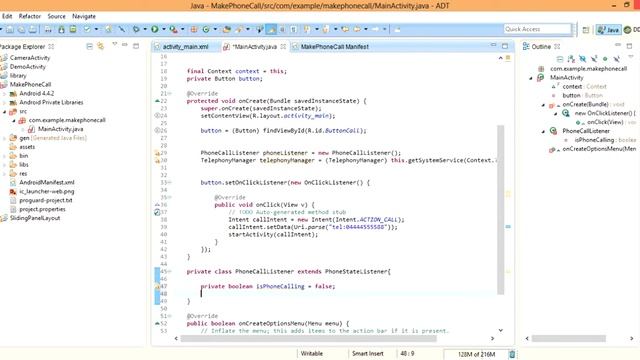Open the Android Virtual Device Manager icon
The image size is (640, 360).
click(x=73, y=29)
